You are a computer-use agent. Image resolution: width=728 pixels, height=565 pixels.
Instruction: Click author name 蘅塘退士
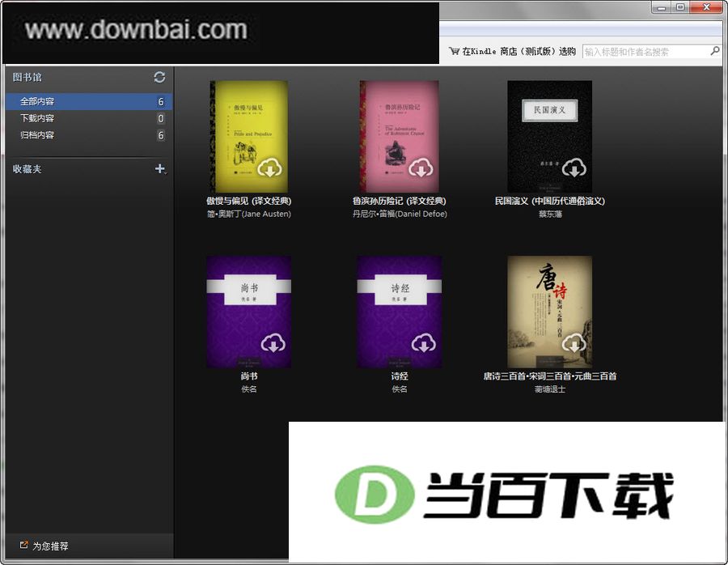[x=550, y=389]
